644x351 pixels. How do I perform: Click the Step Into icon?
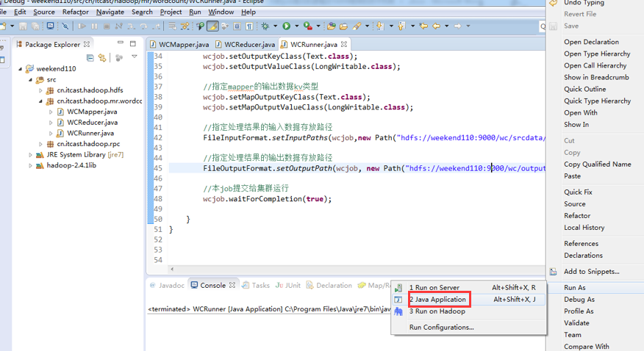[131, 26]
